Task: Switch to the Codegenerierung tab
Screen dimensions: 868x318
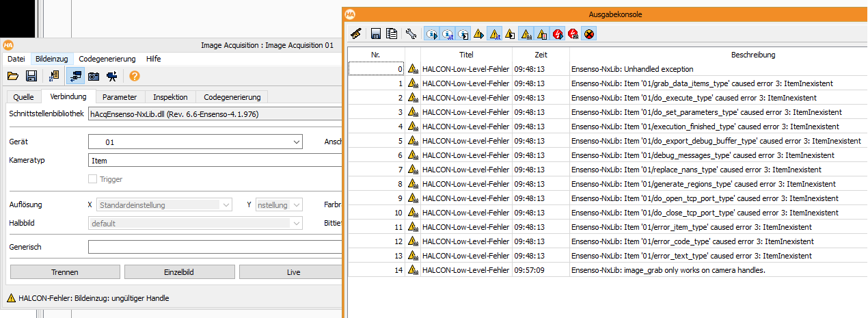Action: coord(232,97)
